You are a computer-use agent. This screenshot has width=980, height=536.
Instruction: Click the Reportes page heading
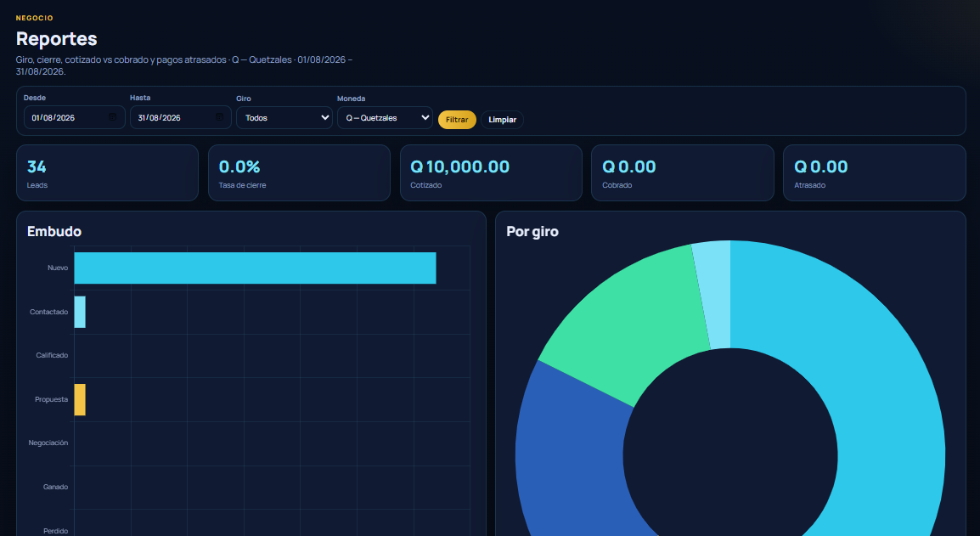[56, 39]
